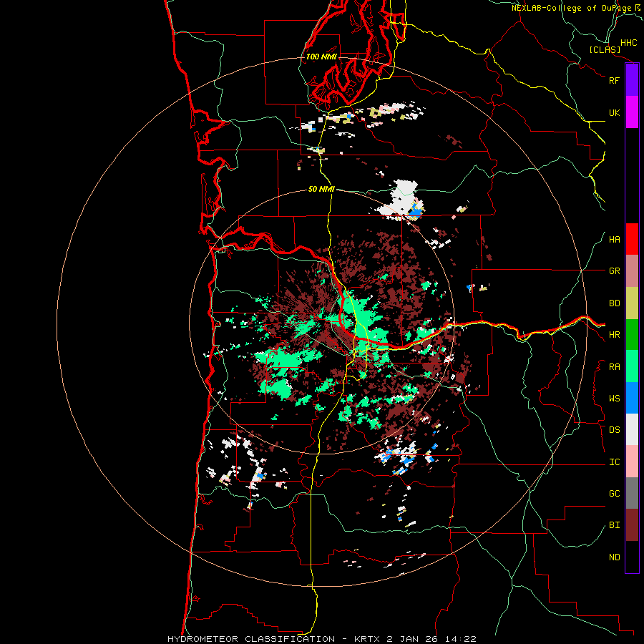Select the light pink IC legend swatch
This screenshot has width=644, height=644.
click(632, 462)
